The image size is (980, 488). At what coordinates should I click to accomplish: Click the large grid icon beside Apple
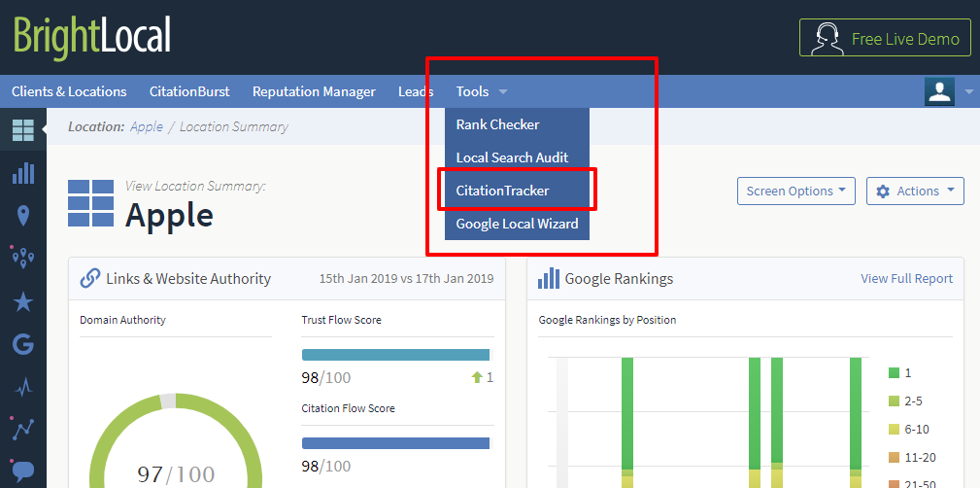[x=90, y=203]
